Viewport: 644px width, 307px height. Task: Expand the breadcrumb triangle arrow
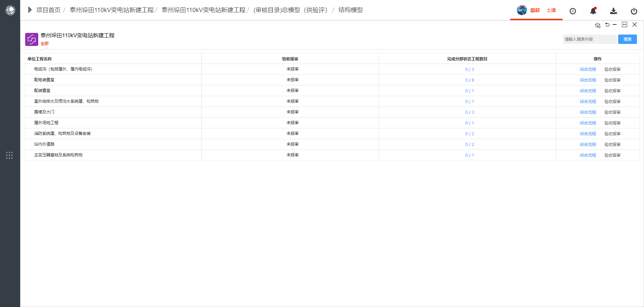[30, 10]
